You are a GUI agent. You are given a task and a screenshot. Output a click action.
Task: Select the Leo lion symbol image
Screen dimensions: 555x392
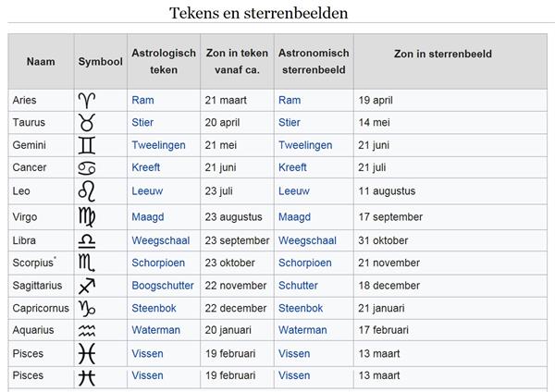click(86, 191)
